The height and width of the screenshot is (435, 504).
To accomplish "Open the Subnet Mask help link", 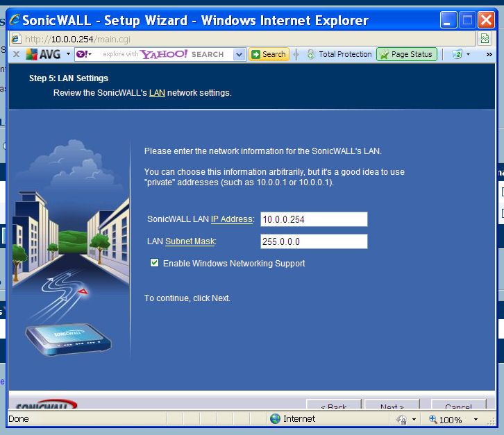I will pos(190,241).
